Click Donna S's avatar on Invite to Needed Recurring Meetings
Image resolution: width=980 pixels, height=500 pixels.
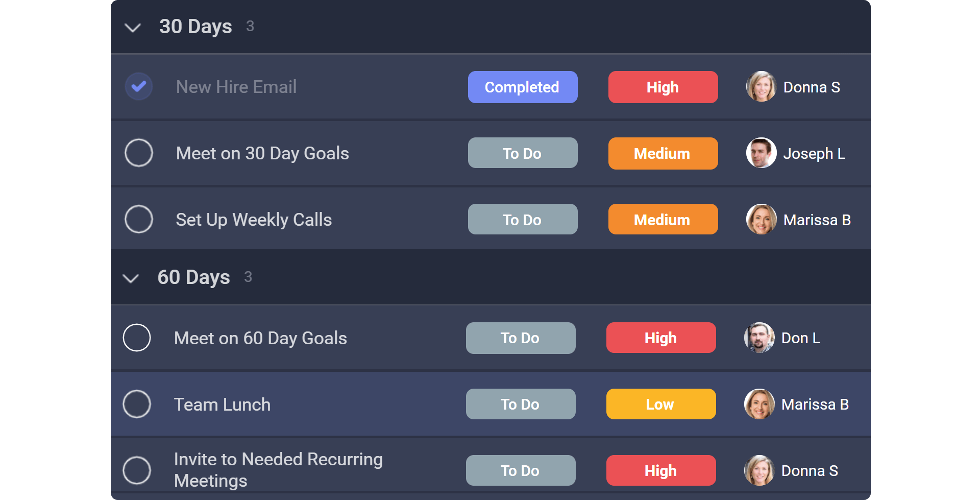[759, 470]
